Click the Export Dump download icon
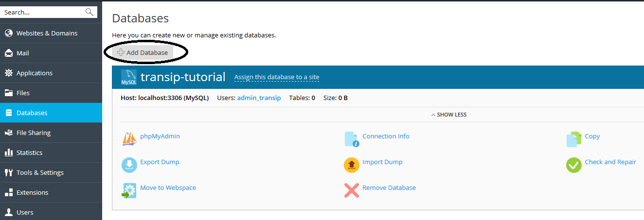 click(x=129, y=165)
